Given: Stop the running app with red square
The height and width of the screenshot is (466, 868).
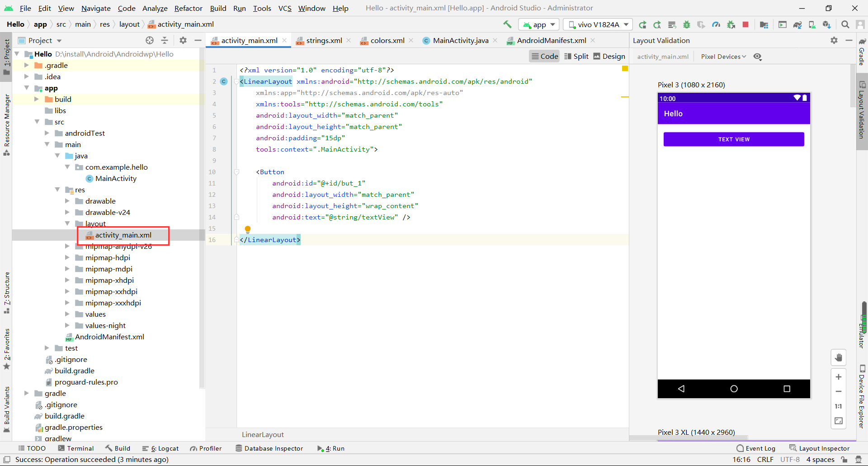Looking at the screenshot, I should 745,24.
